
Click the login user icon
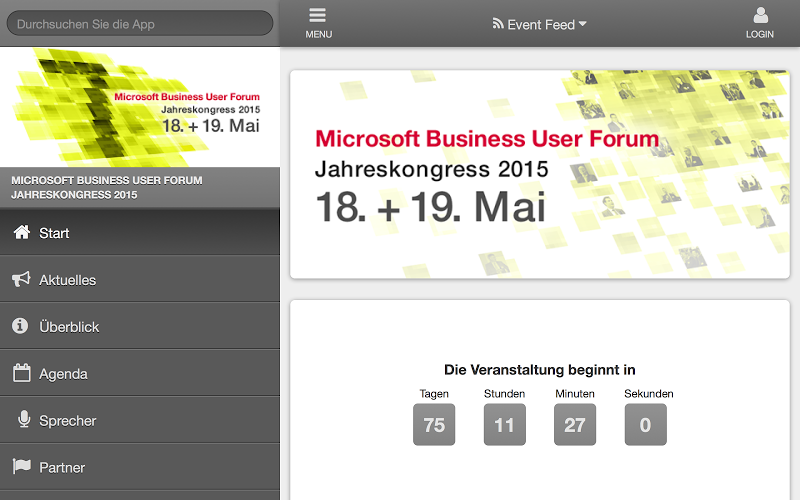tap(761, 15)
